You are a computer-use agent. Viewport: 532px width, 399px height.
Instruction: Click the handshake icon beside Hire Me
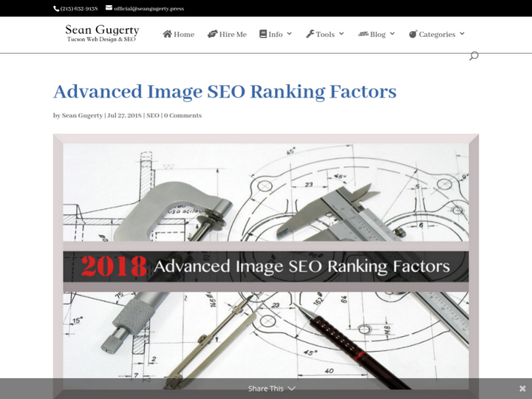pos(212,34)
